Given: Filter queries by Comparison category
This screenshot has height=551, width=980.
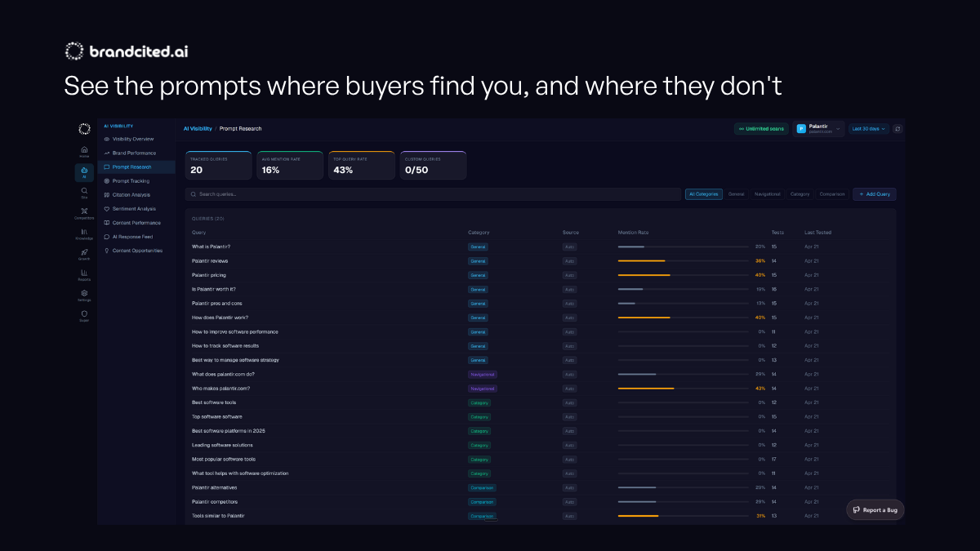Looking at the screenshot, I should (831, 194).
